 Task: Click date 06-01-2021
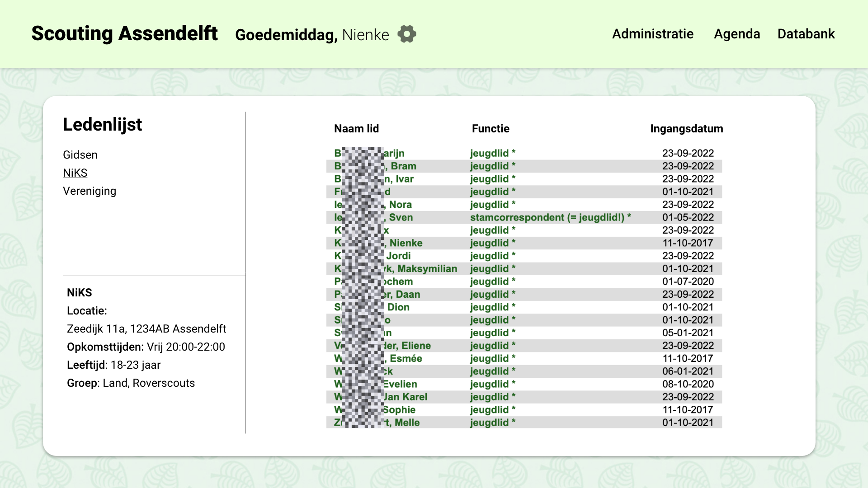tap(688, 371)
